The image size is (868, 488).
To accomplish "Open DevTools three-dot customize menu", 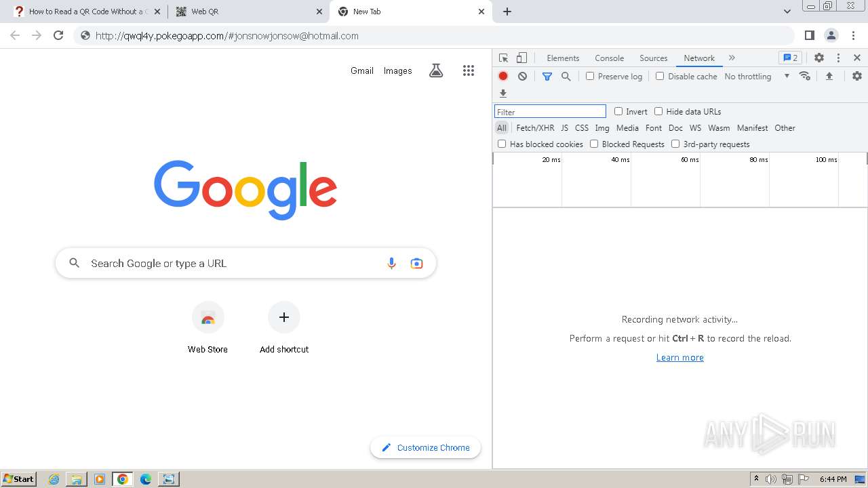I will coord(838,58).
